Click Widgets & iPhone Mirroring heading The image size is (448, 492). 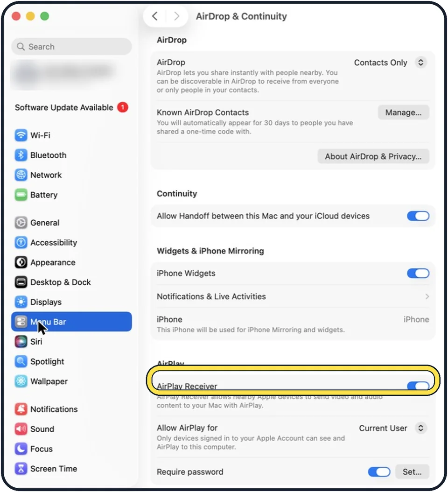point(210,251)
